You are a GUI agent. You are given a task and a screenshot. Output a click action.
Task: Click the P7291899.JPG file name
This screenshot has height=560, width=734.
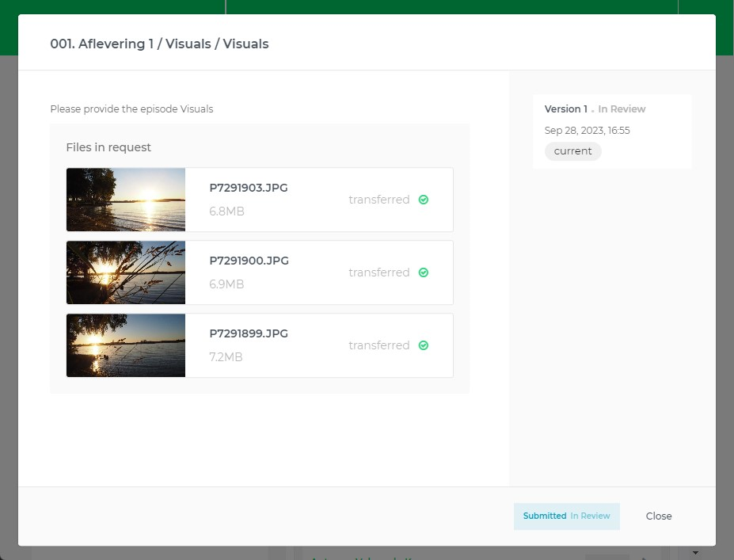pyautogui.click(x=249, y=333)
